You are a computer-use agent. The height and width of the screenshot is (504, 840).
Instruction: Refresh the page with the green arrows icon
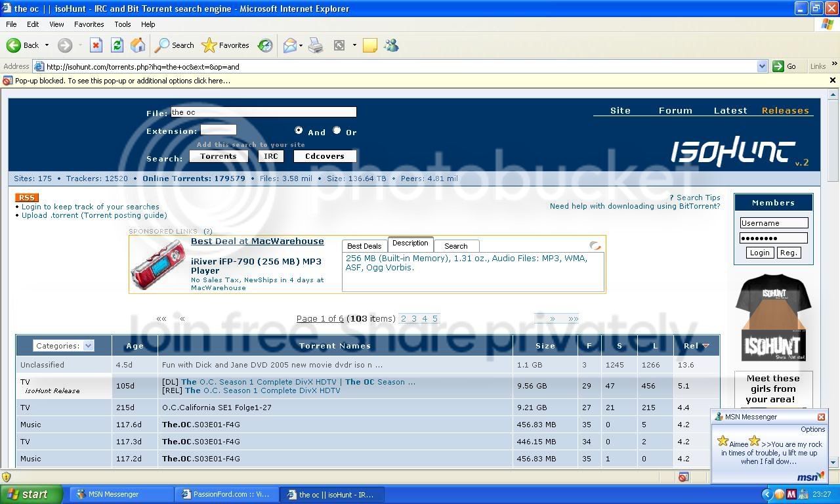point(117,45)
